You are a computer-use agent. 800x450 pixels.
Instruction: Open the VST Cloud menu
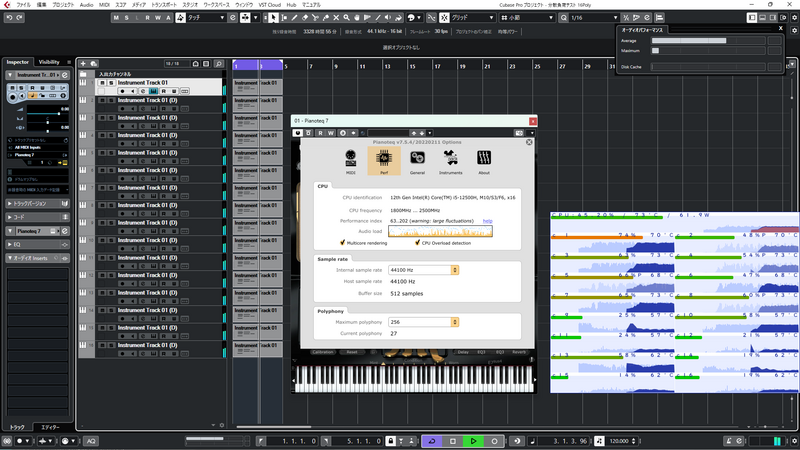tap(269, 5)
